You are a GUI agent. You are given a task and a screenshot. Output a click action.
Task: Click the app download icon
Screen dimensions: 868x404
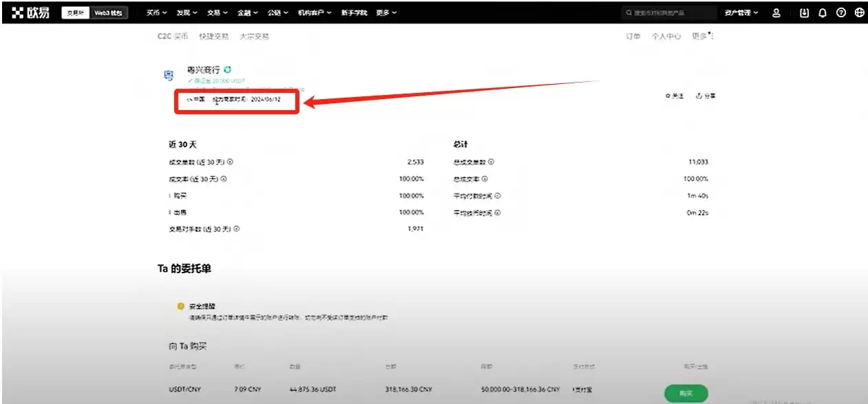point(804,12)
